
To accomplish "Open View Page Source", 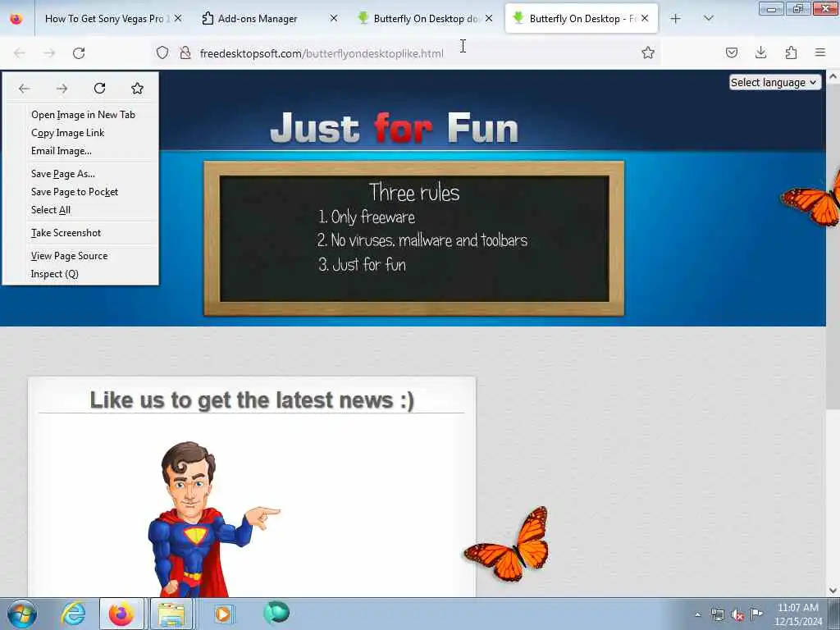I will coord(69,256).
